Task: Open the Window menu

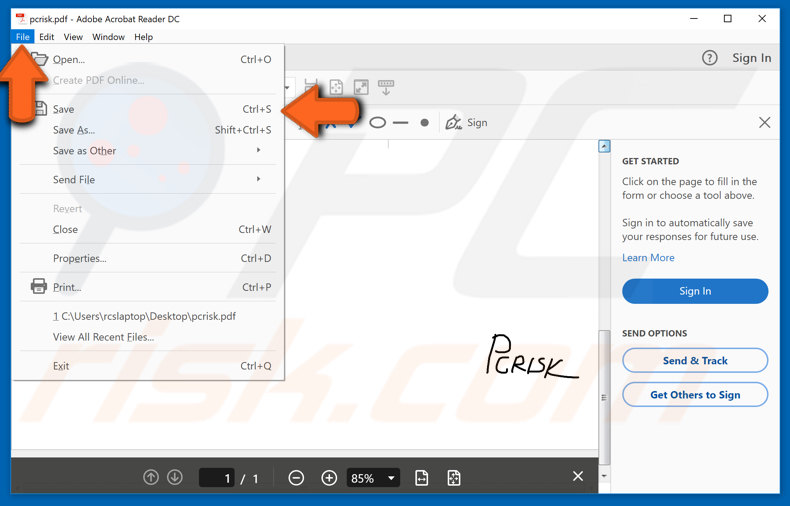Action: 108,37
